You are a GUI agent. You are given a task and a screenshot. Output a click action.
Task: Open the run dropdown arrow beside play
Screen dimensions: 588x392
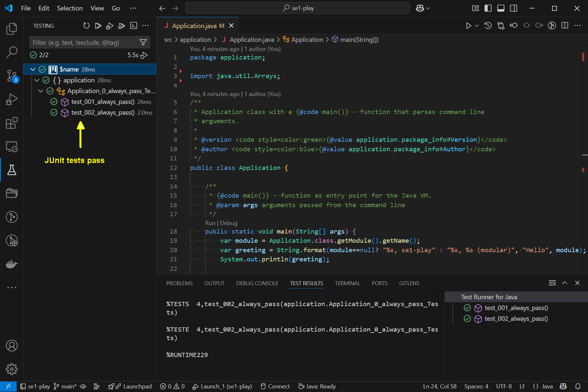tap(477, 25)
